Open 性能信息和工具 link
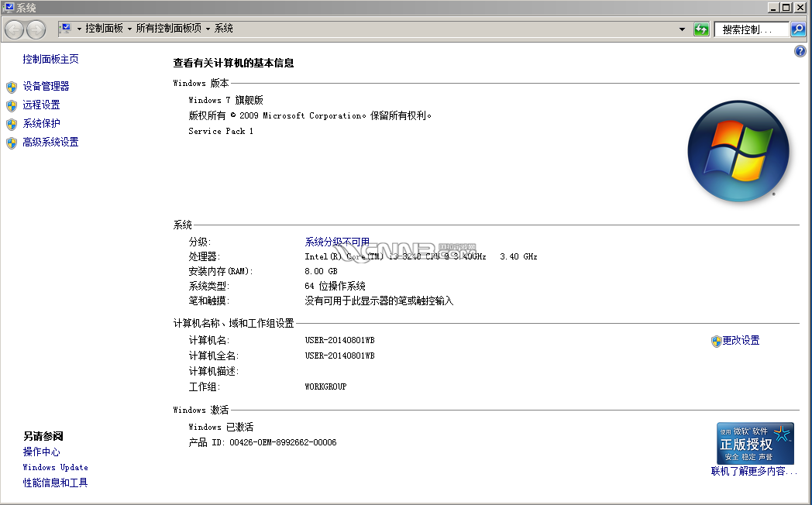 click(x=56, y=483)
